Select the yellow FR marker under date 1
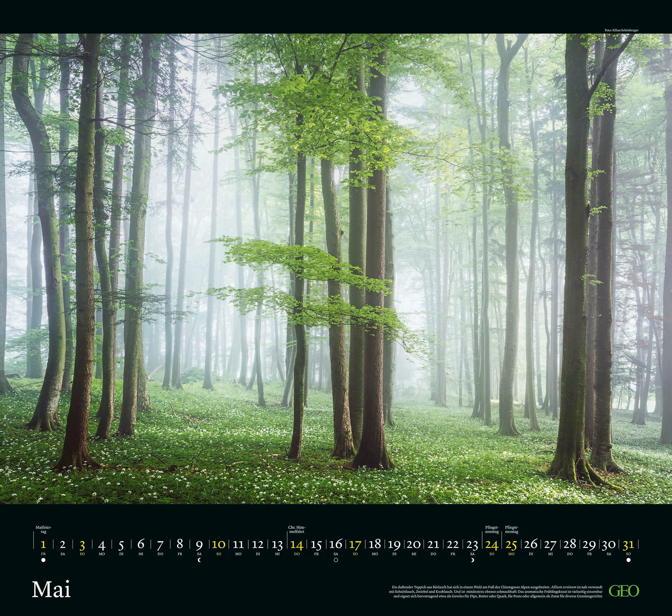The height and width of the screenshot is (616, 672). [43, 553]
